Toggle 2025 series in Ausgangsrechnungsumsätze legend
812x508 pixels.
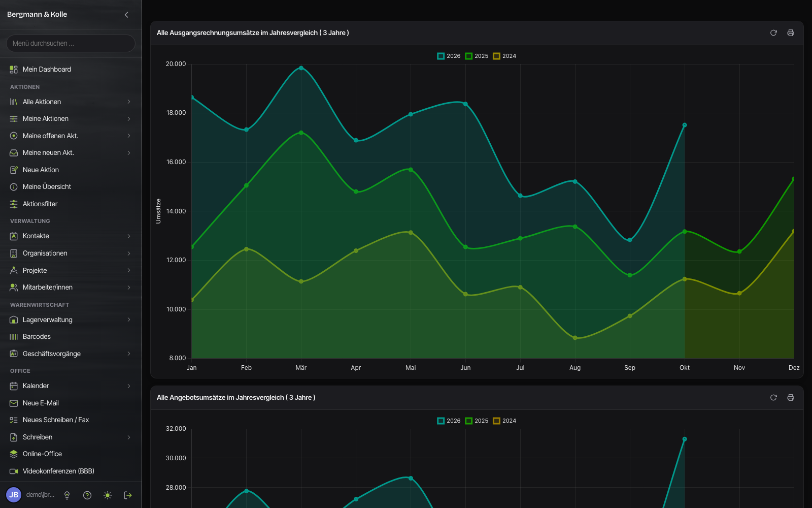pyautogui.click(x=477, y=56)
